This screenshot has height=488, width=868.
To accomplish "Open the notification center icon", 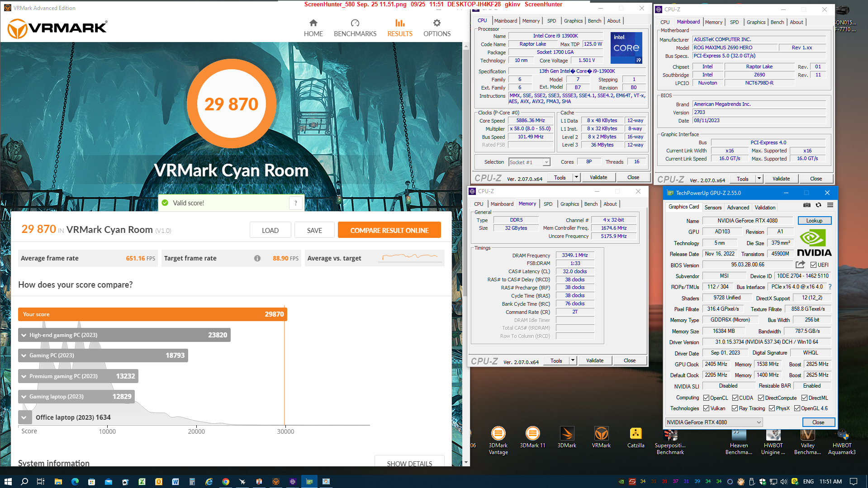I will 853,481.
